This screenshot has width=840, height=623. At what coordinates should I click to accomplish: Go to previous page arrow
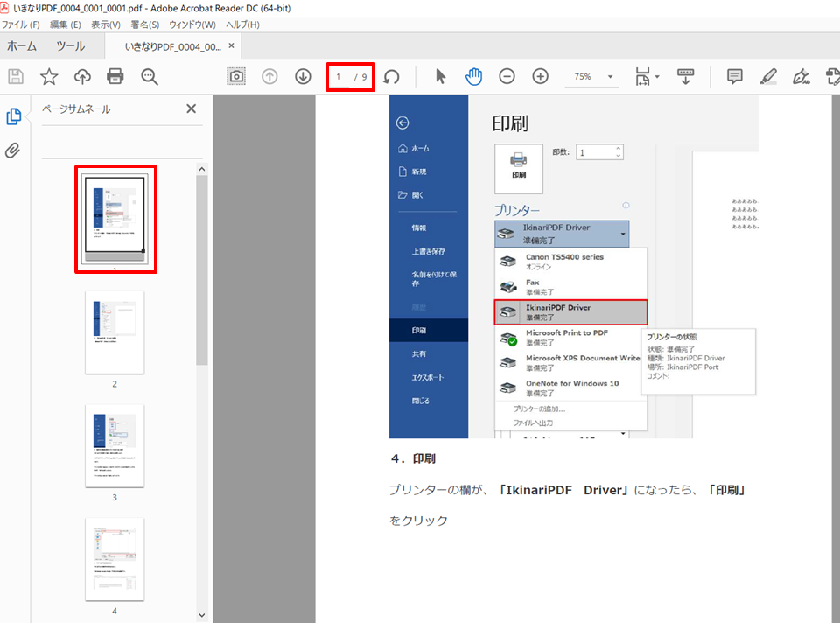(269, 77)
